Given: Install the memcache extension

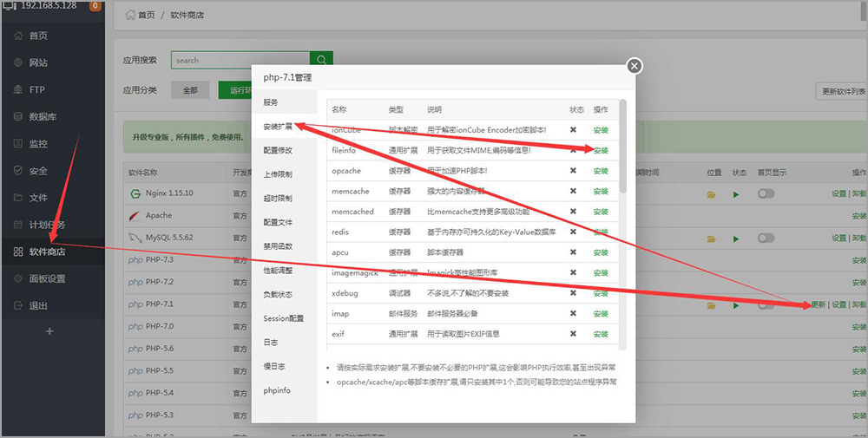Looking at the screenshot, I should 601,192.
